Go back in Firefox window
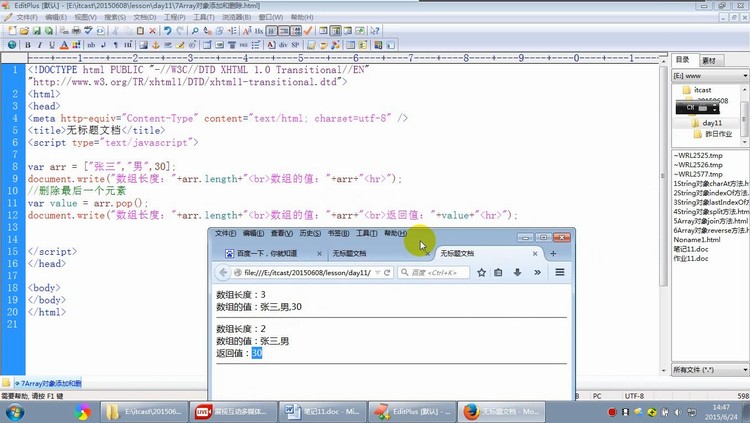This screenshot has width=750, height=423. [223, 272]
